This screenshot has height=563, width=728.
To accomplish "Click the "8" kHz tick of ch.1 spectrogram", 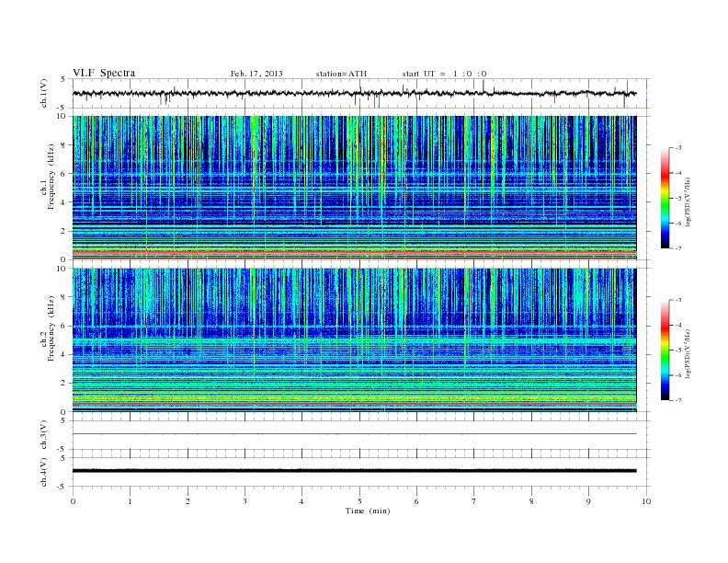I will click(x=63, y=145).
